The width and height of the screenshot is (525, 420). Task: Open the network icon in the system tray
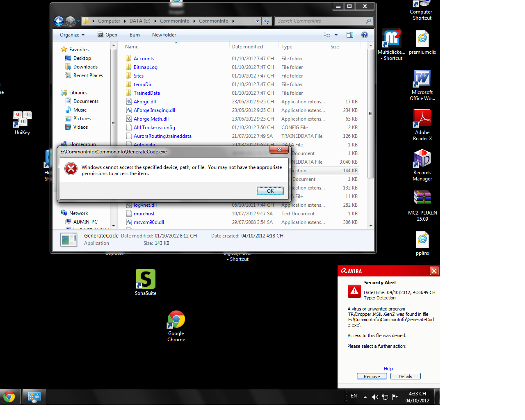click(x=385, y=397)
